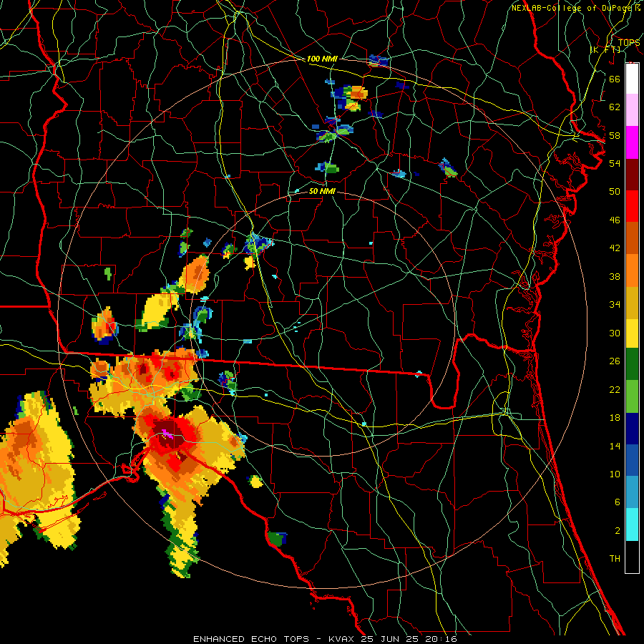
Task: Click the cyan 2-6 legend block
Action: [632, 525]
